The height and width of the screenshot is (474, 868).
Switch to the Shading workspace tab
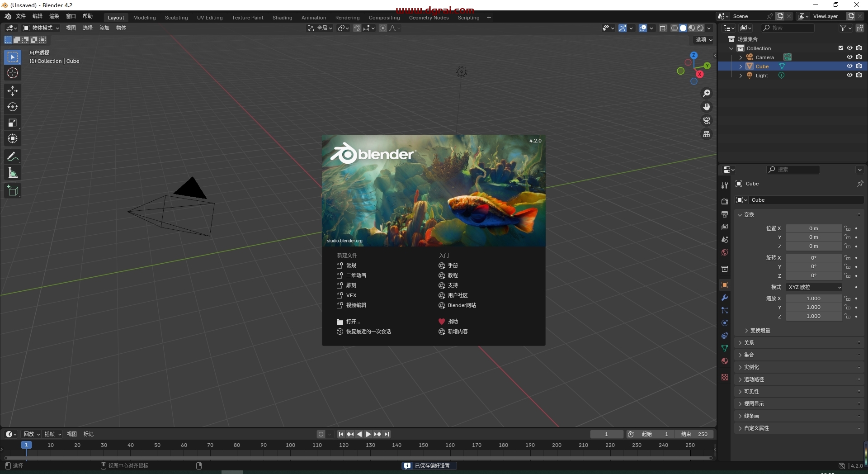coord(282,18)
